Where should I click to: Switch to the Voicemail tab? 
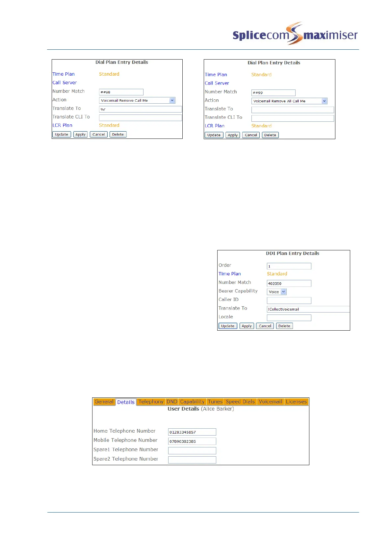pos(270,402)
